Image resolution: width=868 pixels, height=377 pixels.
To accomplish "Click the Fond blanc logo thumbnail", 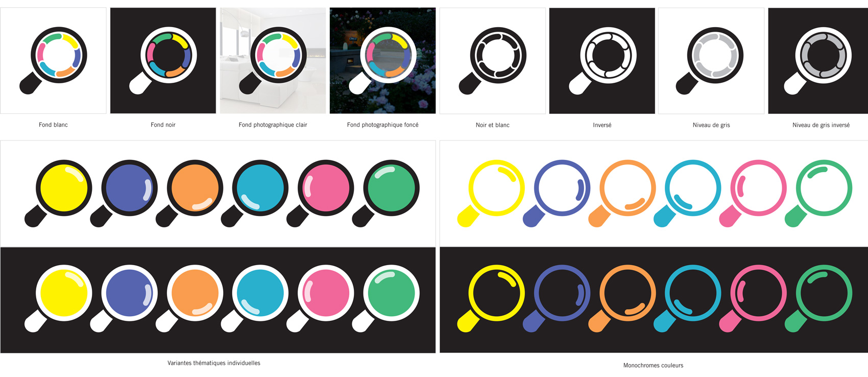I will [x=53, y=60].
